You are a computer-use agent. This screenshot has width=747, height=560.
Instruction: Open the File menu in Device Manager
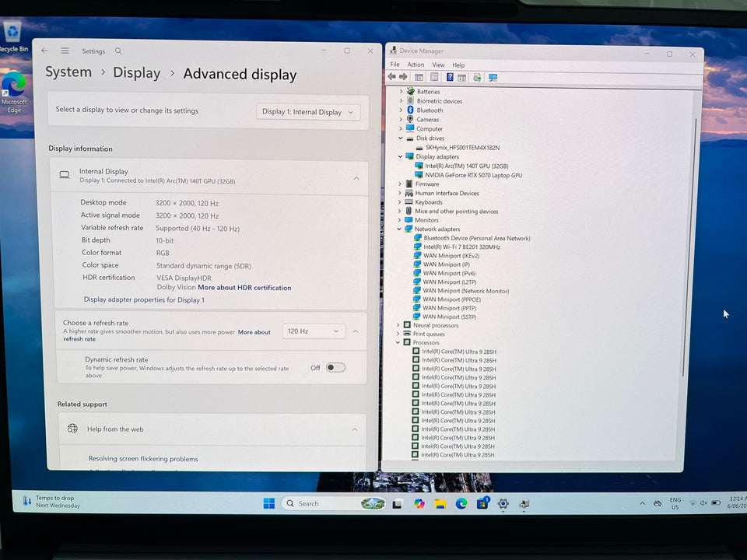(x=395, y=65)
